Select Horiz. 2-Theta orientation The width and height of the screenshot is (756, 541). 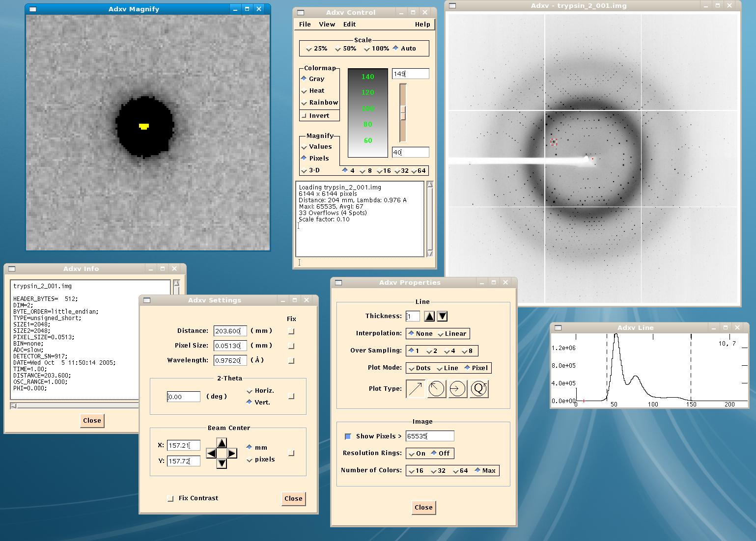pos(260,391)
